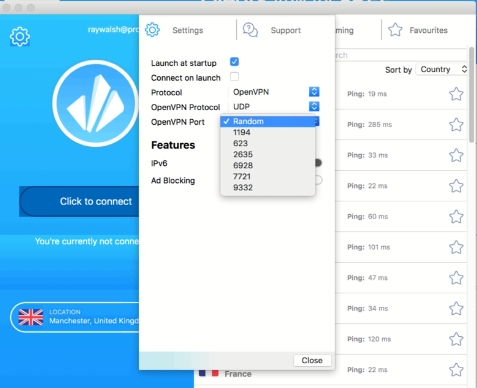Click the You're currently not connected status
The width and height of the screenshot is (477, 388).
point(87,241)
